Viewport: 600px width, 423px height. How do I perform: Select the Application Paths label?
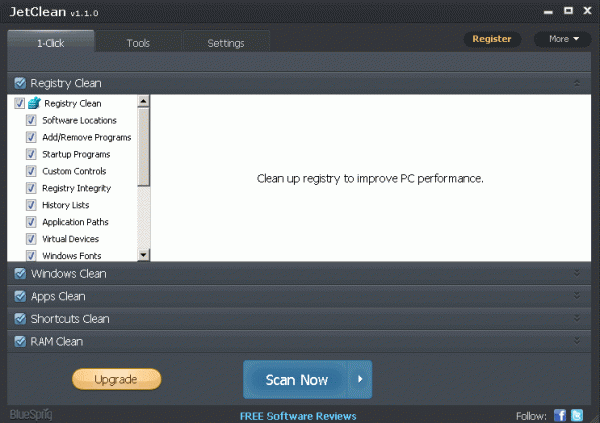click(x=75, y=222)
